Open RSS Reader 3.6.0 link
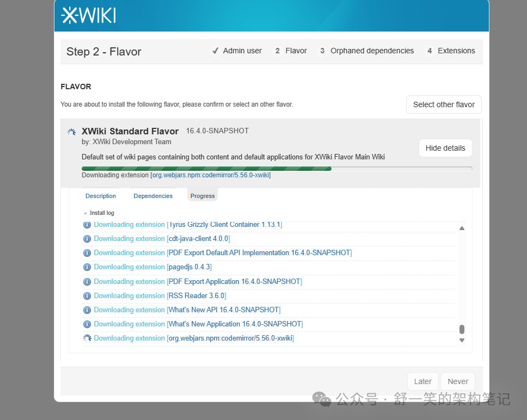Viewport: 527px width, 420px height. (x=197, y=296)
